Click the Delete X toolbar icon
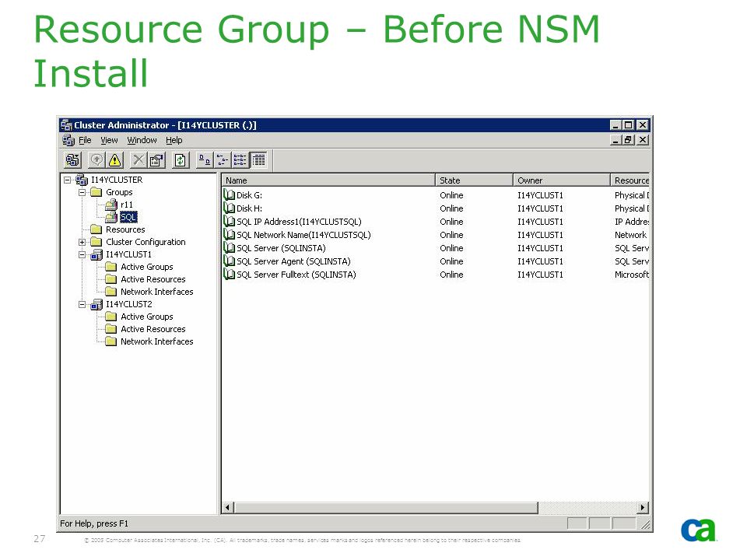This screenshot has width=747, height=560. tap(139, 160)
